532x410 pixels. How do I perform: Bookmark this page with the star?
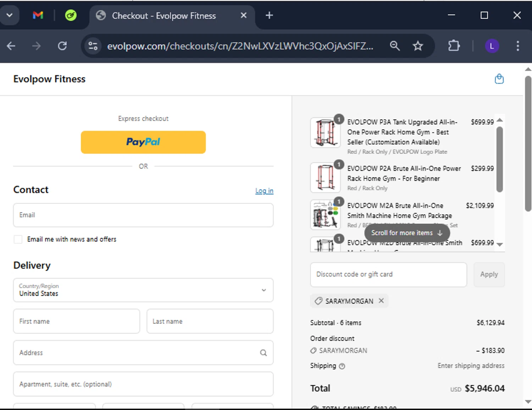pos(418,46)
